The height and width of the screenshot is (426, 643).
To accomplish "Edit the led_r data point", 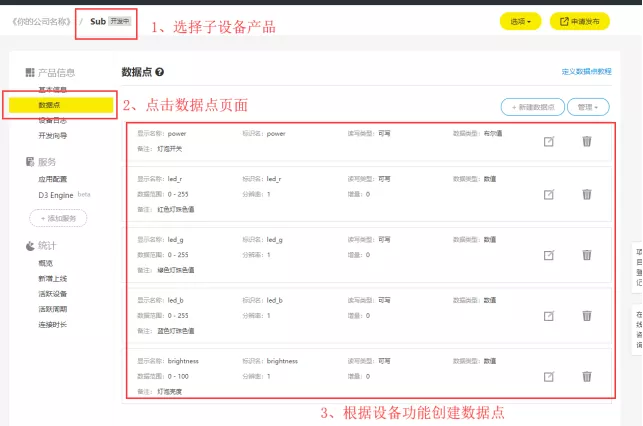I will (x=548, y=196).
